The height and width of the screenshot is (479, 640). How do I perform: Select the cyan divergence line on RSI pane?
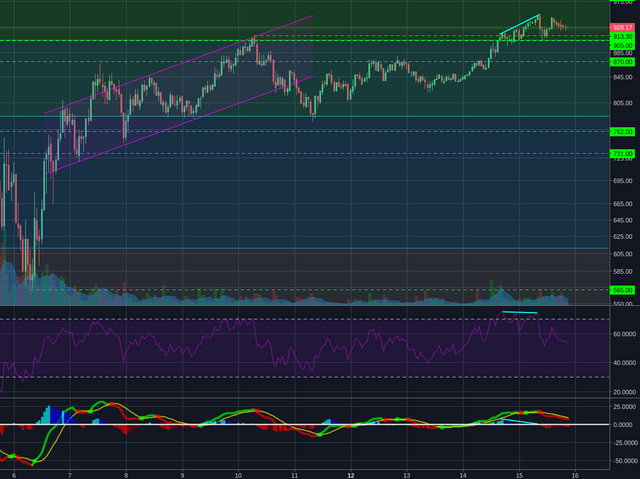pyautogui.click(x=520, y=313)
